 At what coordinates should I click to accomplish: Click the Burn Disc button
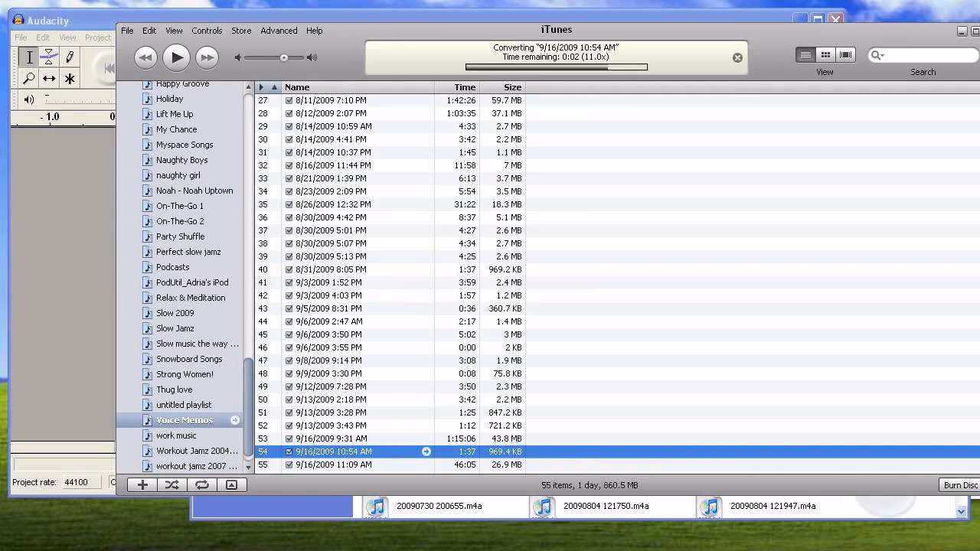pyautogui.click(x=960, y=485)
